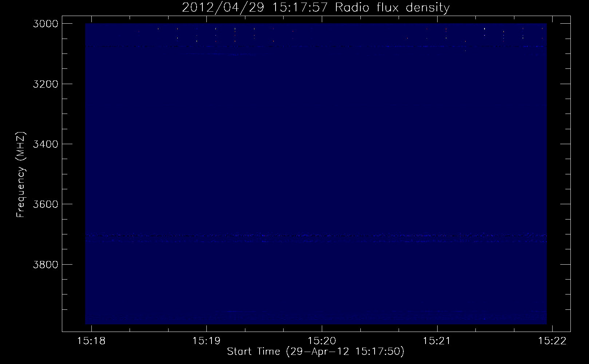Click the 15:18 time tick label

click(x=91, y=341)
